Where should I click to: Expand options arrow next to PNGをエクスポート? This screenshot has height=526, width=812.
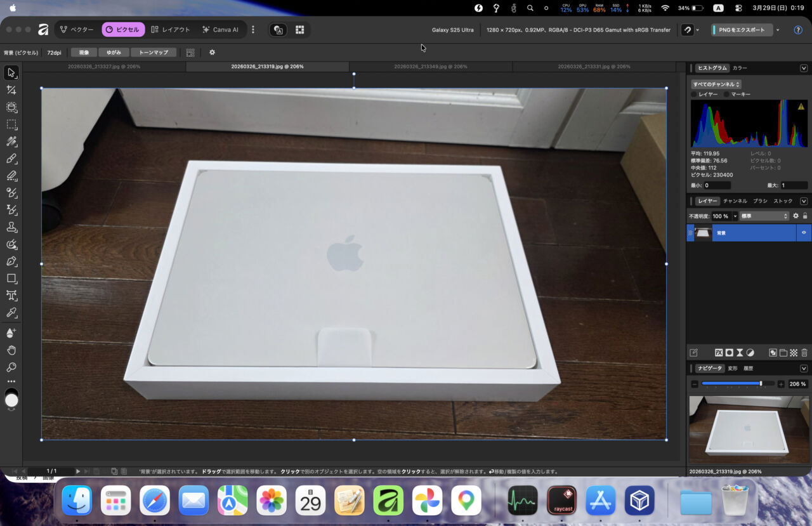pos(778,30)
